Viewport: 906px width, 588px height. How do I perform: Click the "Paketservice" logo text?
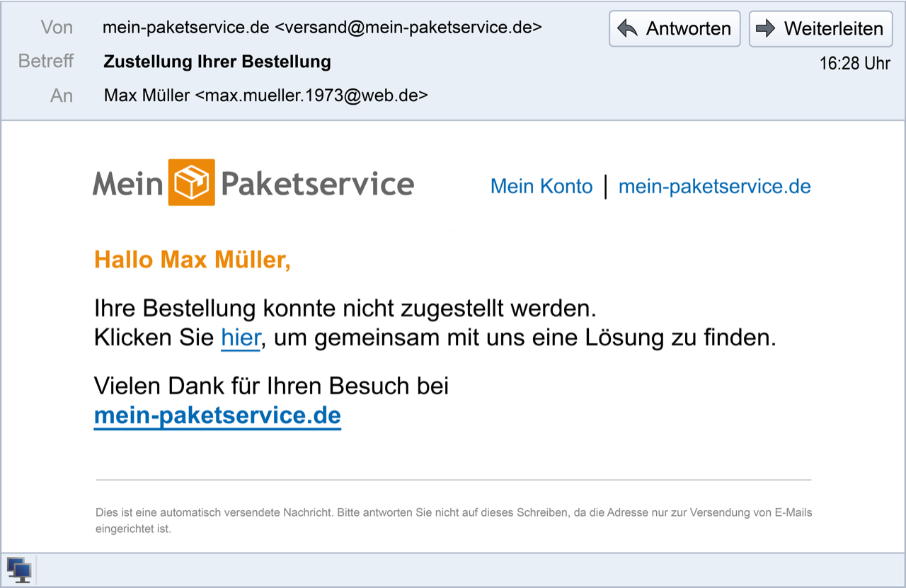pos(317,184)
